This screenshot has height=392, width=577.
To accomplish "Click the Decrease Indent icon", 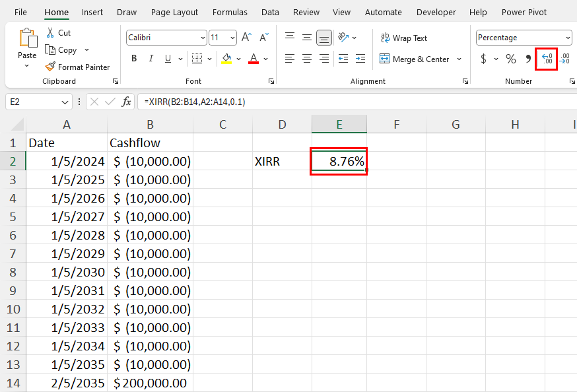I will click(x=343, y=59).
